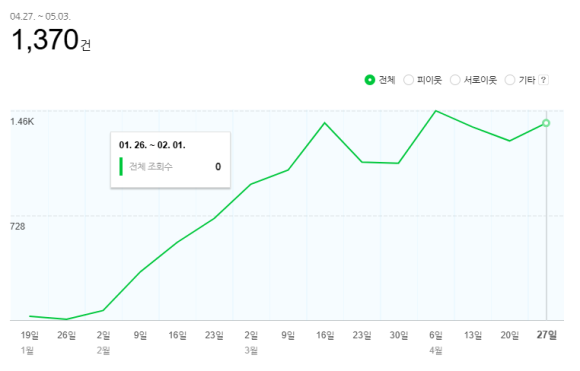The image size is (580, 371).
Task: Click the 1.46K y-axis label
Action: tap(22, 122)
